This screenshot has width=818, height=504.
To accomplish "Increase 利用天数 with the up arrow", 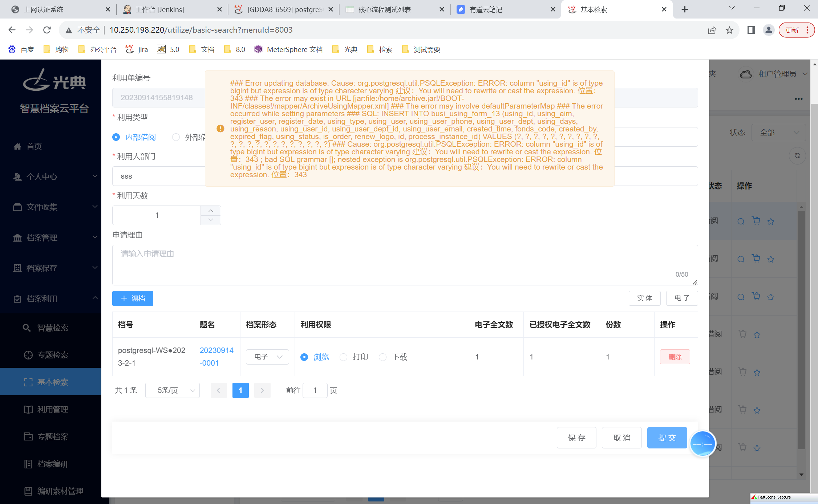I will (211, 211).
